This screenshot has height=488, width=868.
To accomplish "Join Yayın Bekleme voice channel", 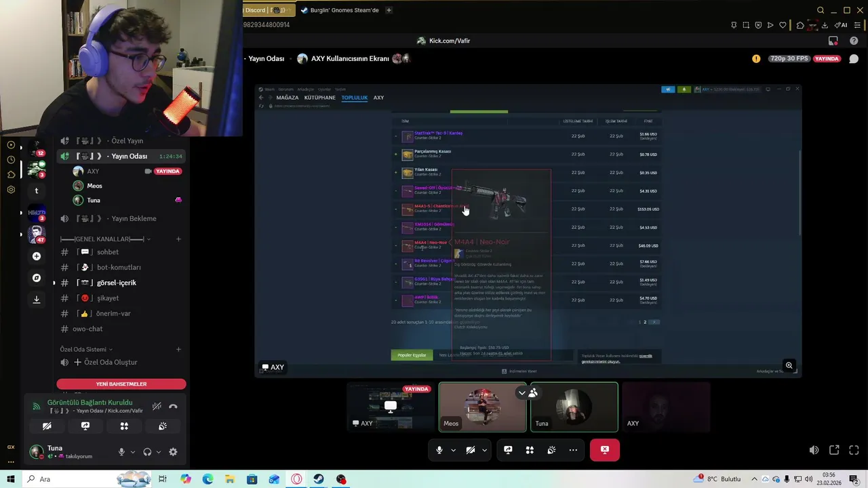I will [x=121, y=218].
